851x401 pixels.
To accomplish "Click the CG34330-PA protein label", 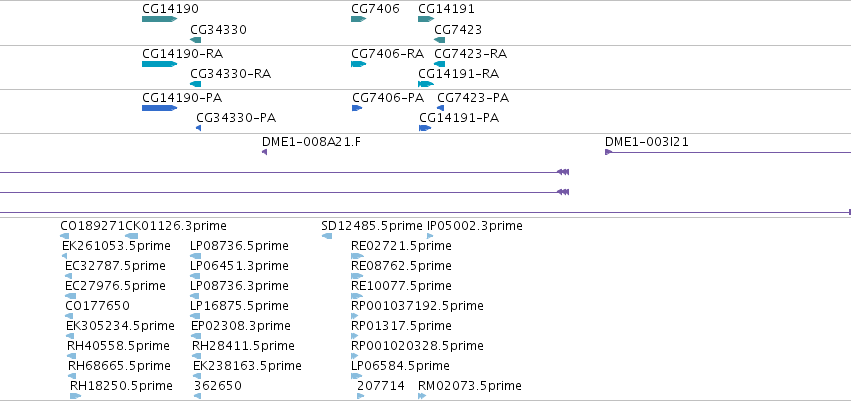I will (x=236, y=118).
